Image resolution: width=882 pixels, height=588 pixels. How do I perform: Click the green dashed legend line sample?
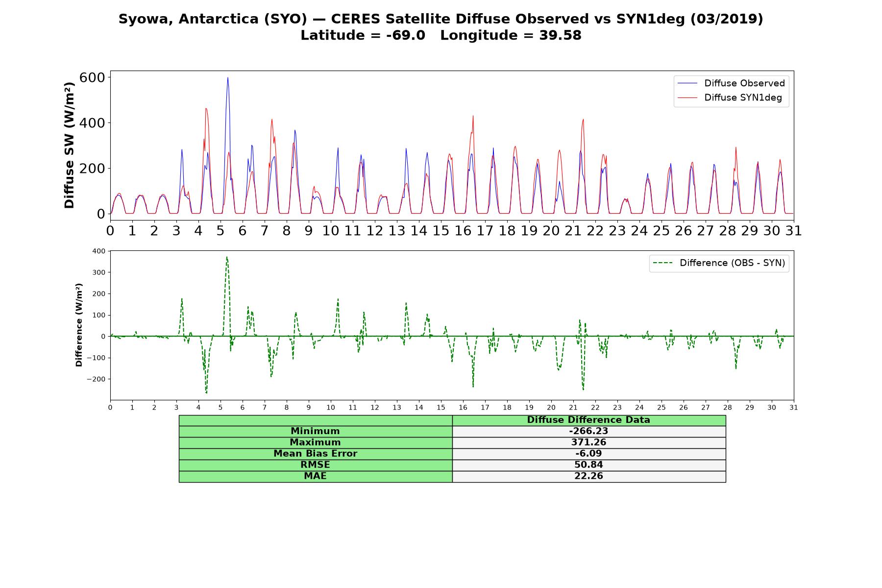pyautogui.click(x=662, y=263)
